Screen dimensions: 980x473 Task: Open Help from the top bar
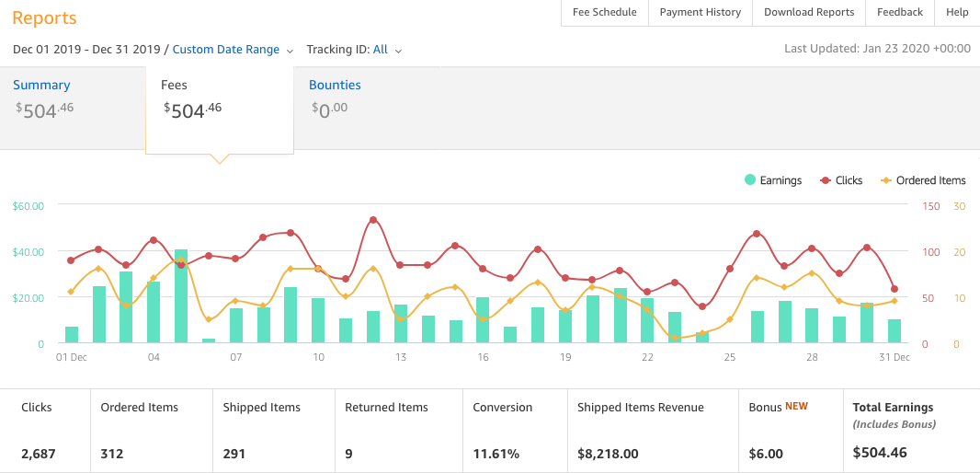coord(957,12)
